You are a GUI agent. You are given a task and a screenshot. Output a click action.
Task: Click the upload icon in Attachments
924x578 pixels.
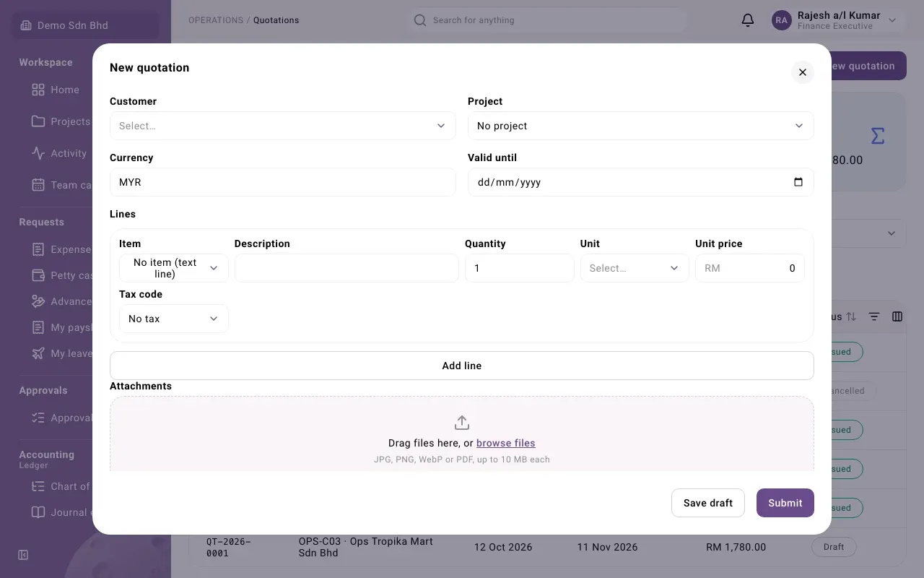pyautogui.click(x=462, y=423)
